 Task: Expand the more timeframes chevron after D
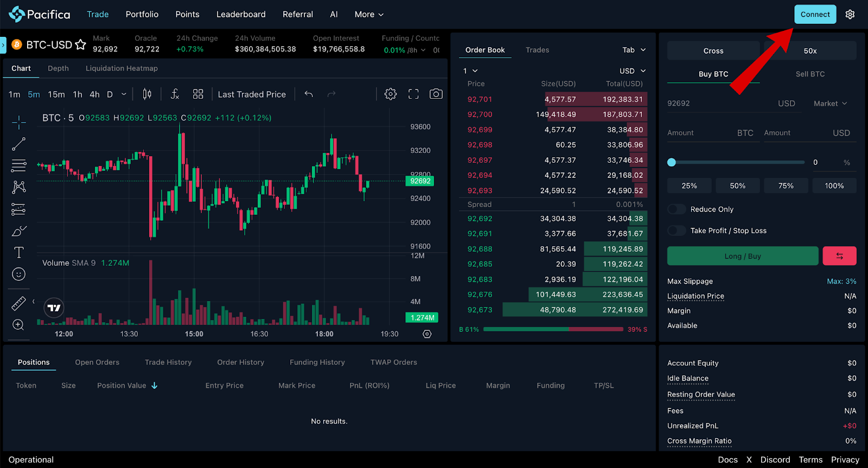(x=124, y=94)
